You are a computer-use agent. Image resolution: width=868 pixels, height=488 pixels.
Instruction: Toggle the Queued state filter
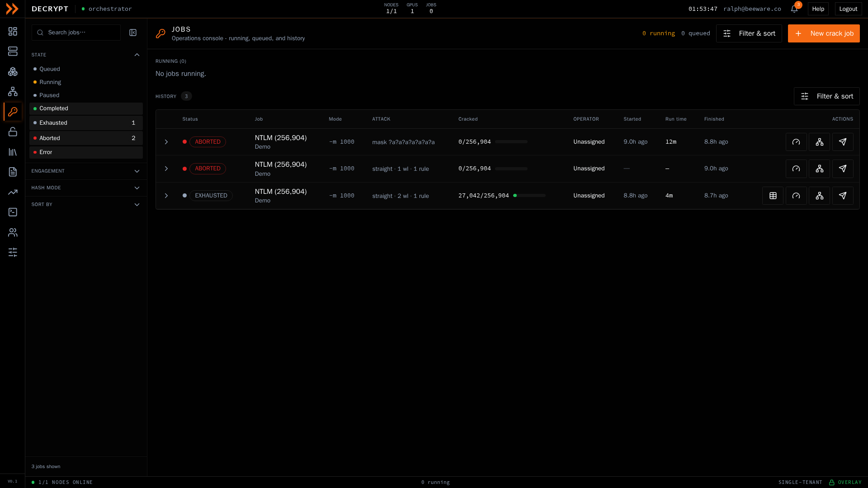point(86,69)
